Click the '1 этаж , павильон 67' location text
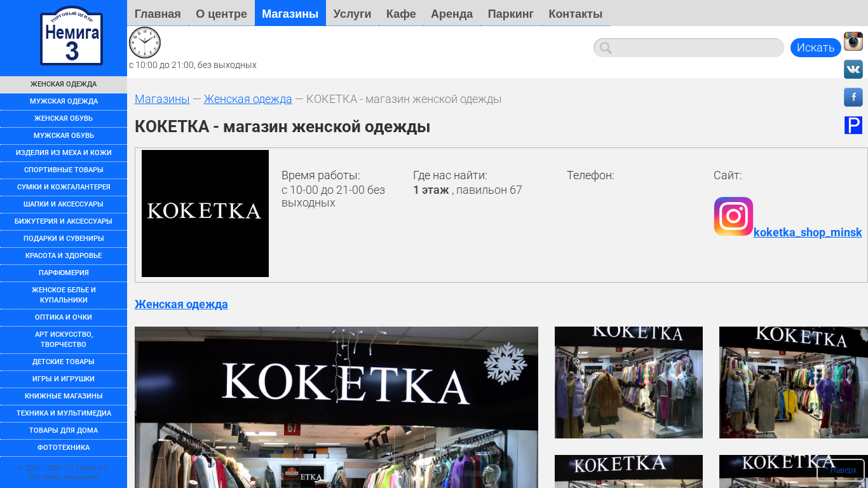 click(468, 190)
